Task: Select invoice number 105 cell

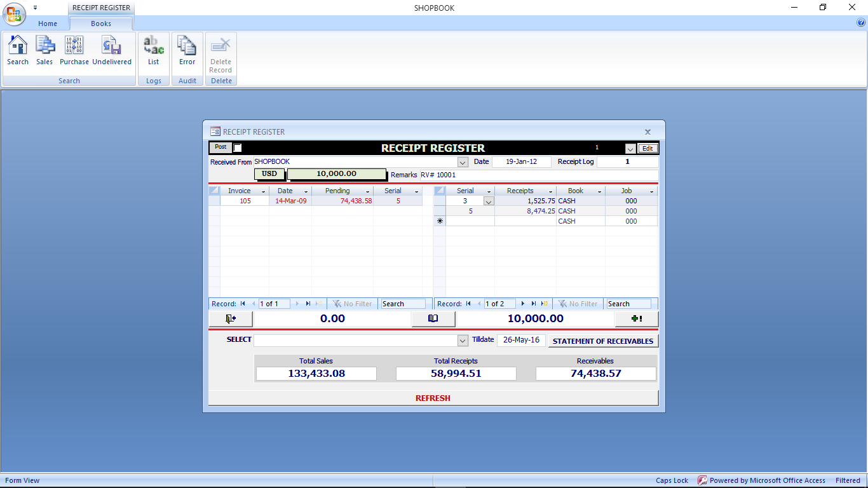Action: pos(245,201)
